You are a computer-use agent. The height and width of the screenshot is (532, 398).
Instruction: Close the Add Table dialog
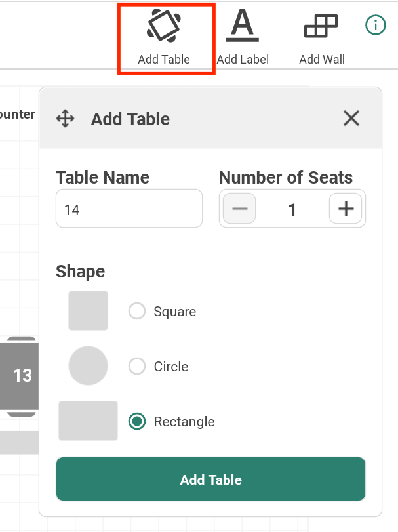tap(351, 119)
